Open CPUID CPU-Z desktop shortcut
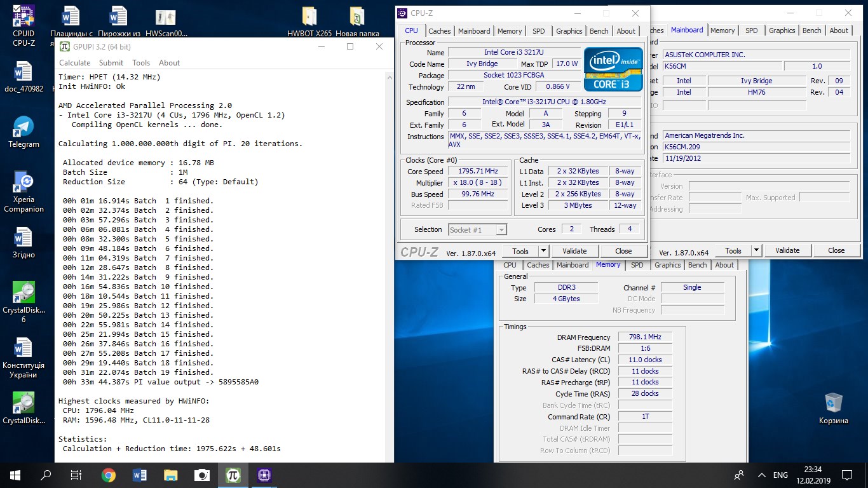This screenshot has height=488, width=868. pos(24,24)
